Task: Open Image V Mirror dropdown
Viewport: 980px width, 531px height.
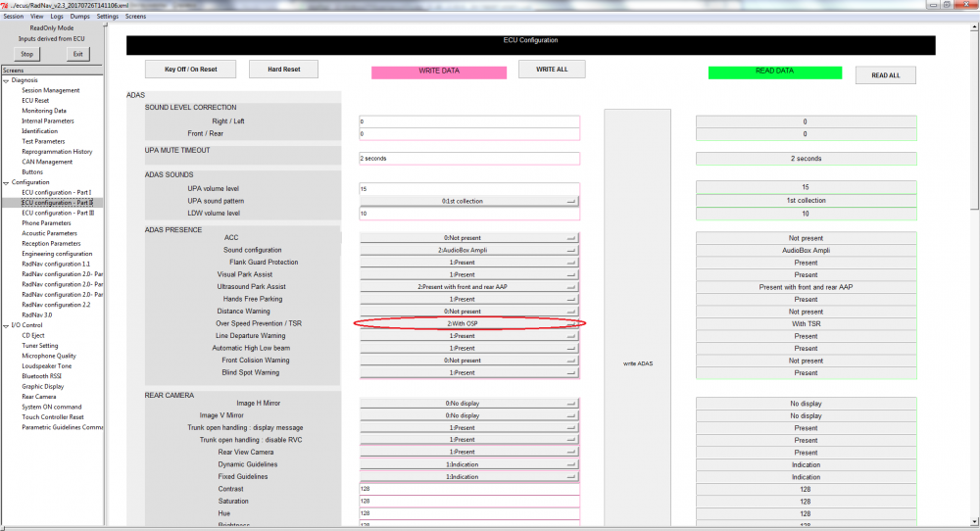Action: pyautogui.click(x=468, y=415)
